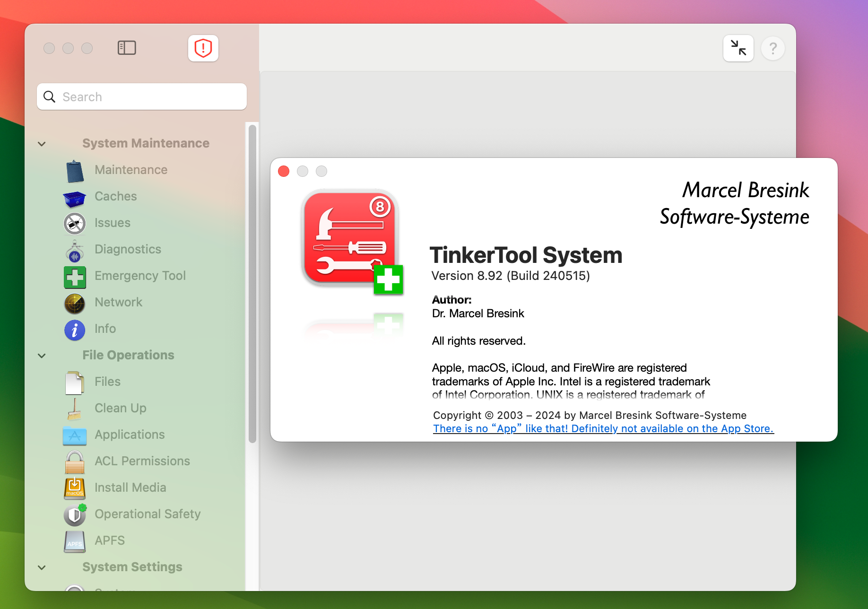This screenshot has height=609, width=868.
Task: Click the help question mark button
Action: click(x=773, y=48)
